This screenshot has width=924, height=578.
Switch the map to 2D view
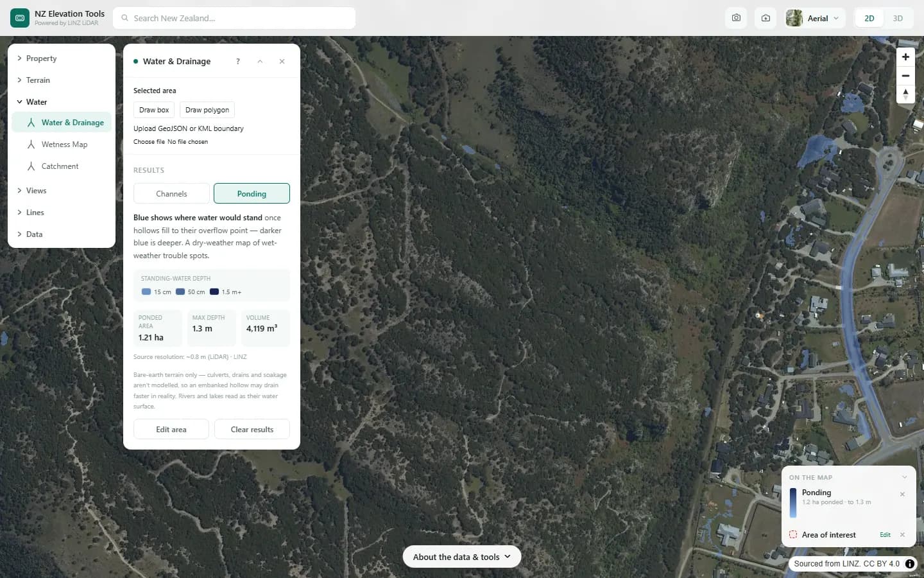[x=869, y=18]
